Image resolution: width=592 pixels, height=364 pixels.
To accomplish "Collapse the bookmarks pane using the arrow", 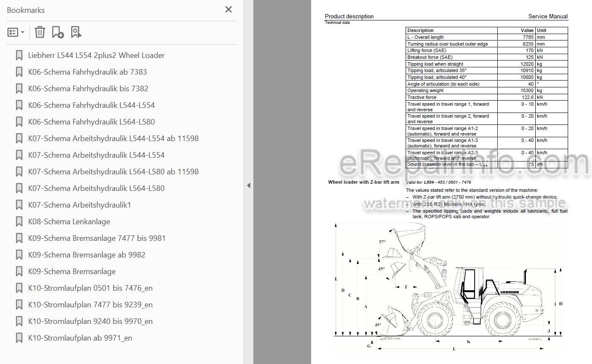I will pos(249,185).
